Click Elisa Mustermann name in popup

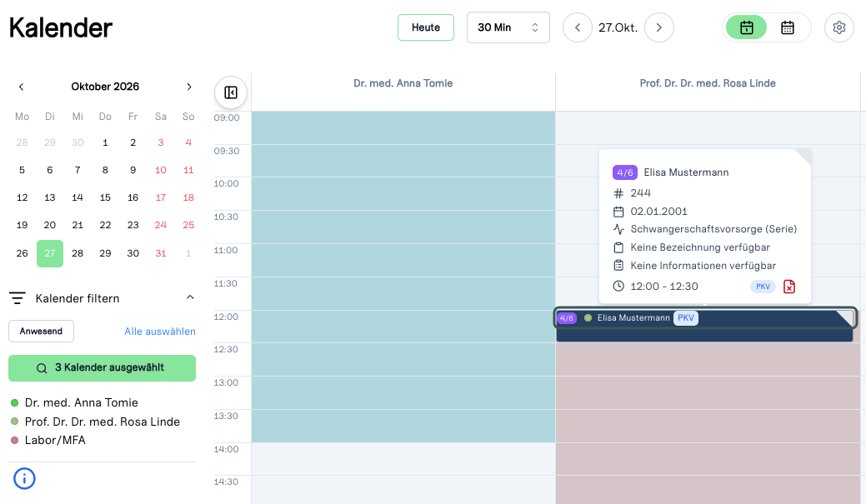(x=686, y=172)
